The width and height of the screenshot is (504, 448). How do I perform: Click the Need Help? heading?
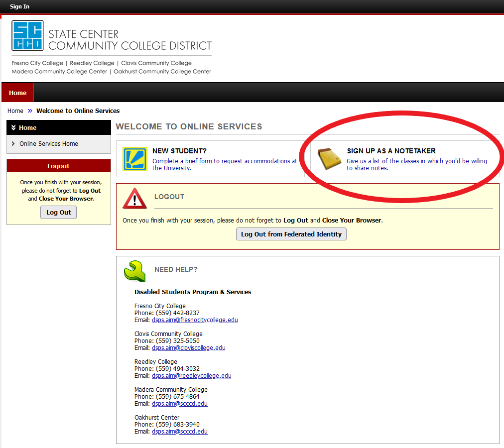[x=176, y=269]
